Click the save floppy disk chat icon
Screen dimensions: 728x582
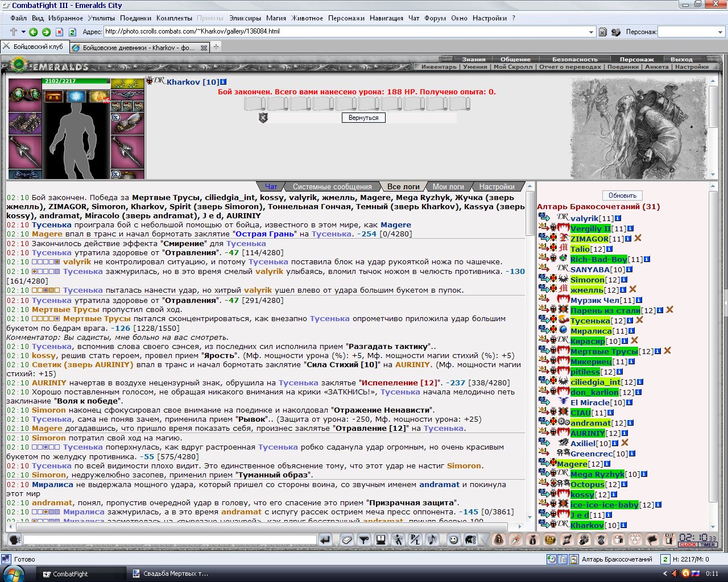(380, 540)
